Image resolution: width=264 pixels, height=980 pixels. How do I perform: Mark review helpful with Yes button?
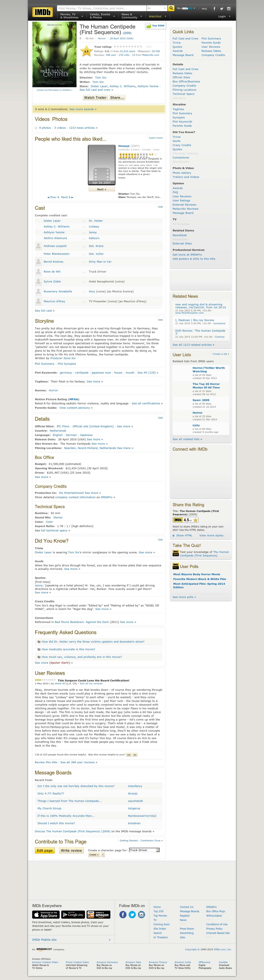[128, 755]
